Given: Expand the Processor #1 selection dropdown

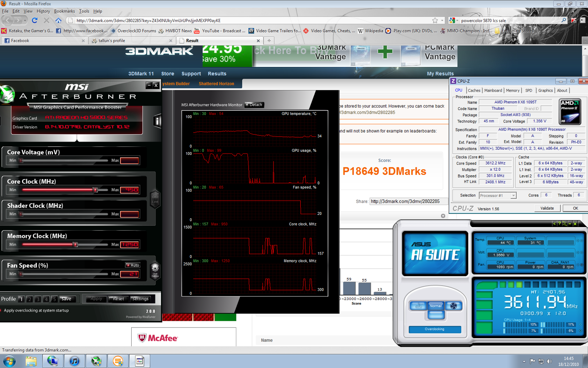Looking at the screenshot, I should pyautogui.click(x=513, y=196).
